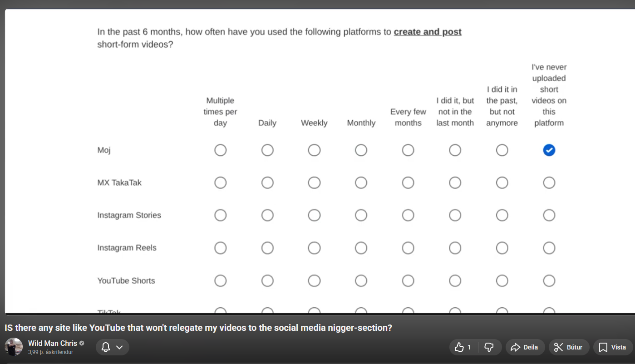This screenshot has height=364, width=635.
Task: Expand notification options chevron beside the bell
Action: pyautogui.click(x=119, y=347)
